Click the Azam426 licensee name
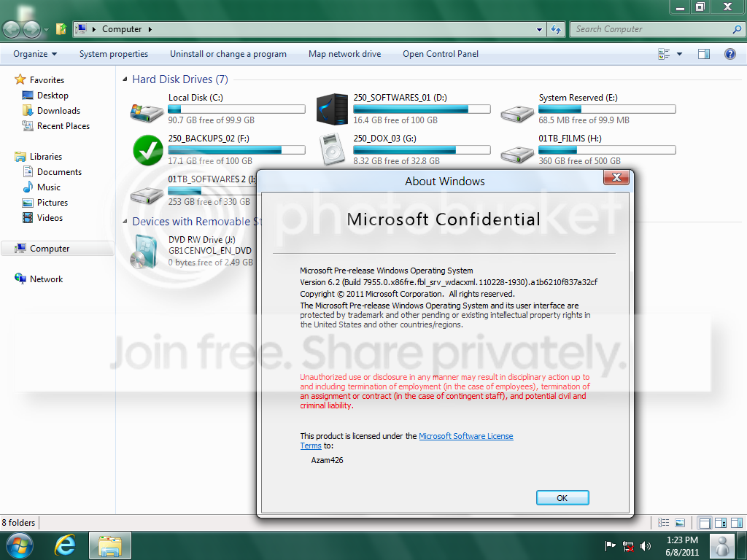 click(327, 460)
